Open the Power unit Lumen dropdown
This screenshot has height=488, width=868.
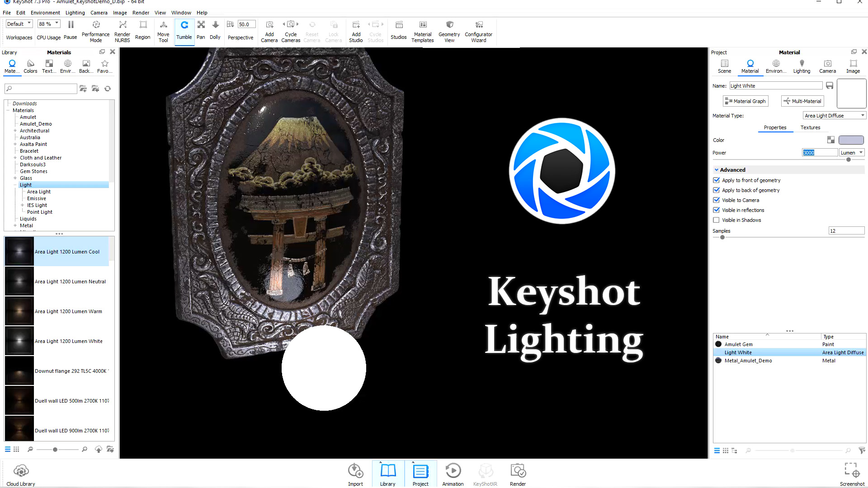point(852,153)
